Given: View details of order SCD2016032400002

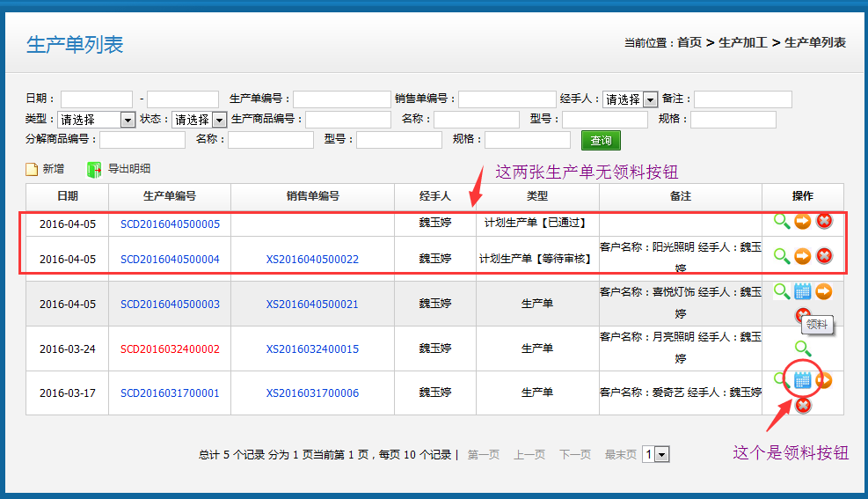Looking at the screenshot, I should pos(802,348).
